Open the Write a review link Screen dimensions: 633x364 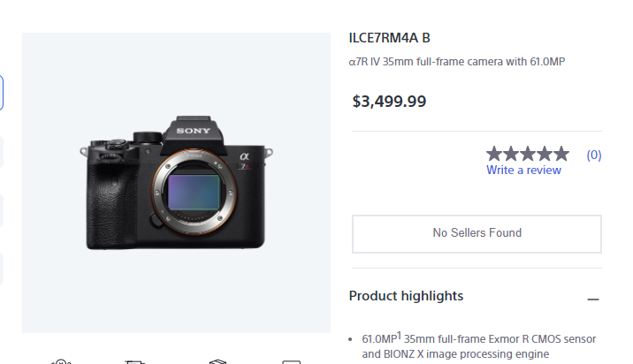[523, 170]
